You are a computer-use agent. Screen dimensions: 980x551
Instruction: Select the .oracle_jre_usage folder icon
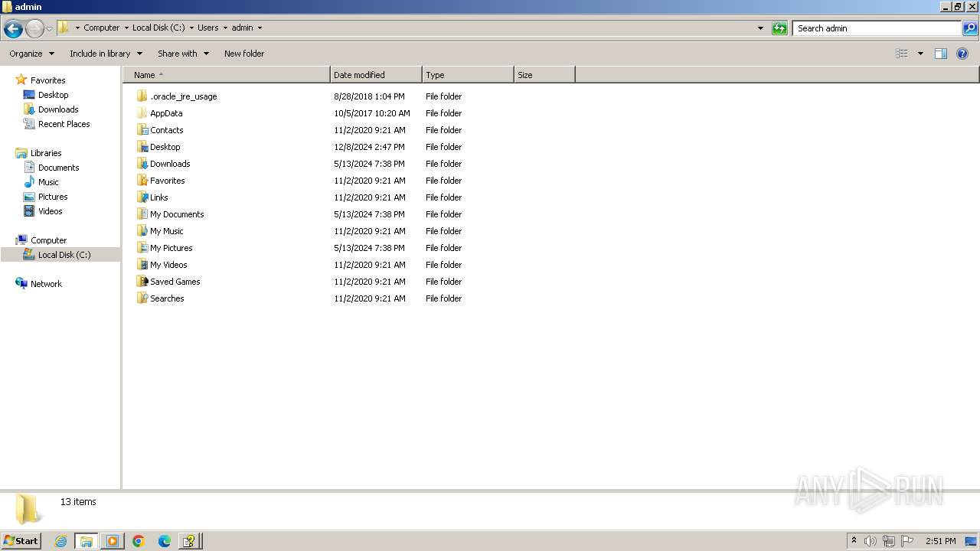pyautogui.click(x=142, y=96)
